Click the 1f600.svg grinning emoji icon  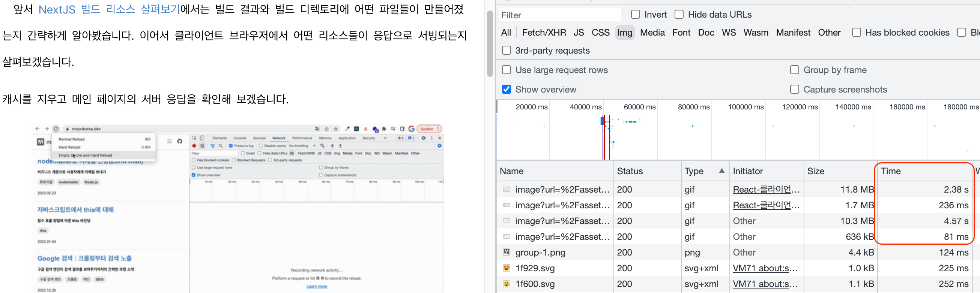coord(507,284)
